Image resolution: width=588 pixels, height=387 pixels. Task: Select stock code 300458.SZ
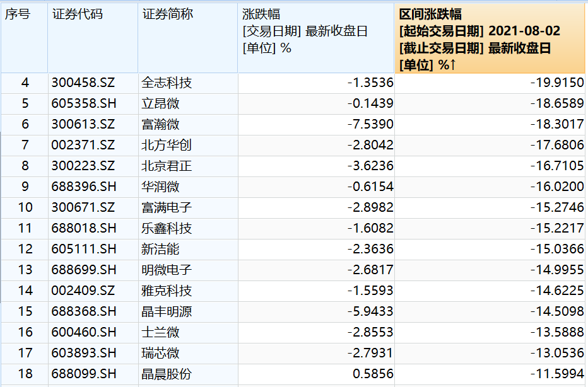[83, 83]
